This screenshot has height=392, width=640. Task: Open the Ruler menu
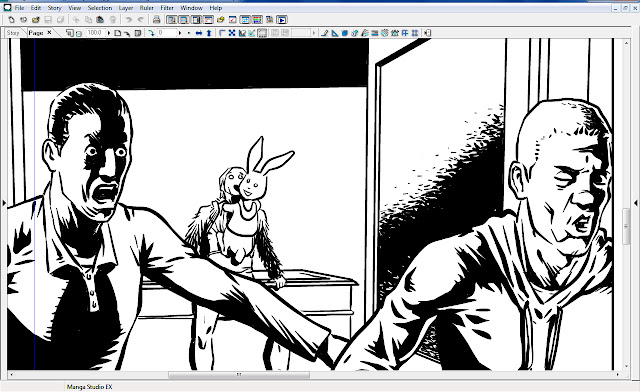(147, 8)
